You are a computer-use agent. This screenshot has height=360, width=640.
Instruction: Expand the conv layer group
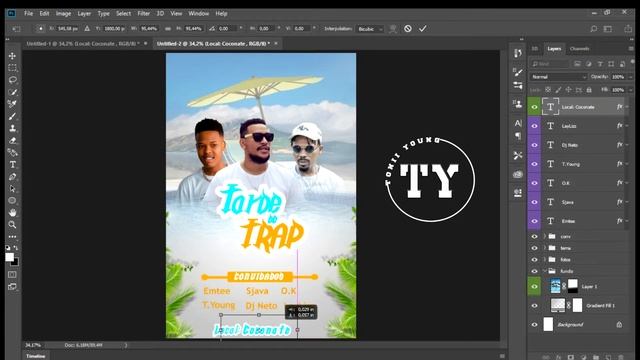tap(544, 236)
